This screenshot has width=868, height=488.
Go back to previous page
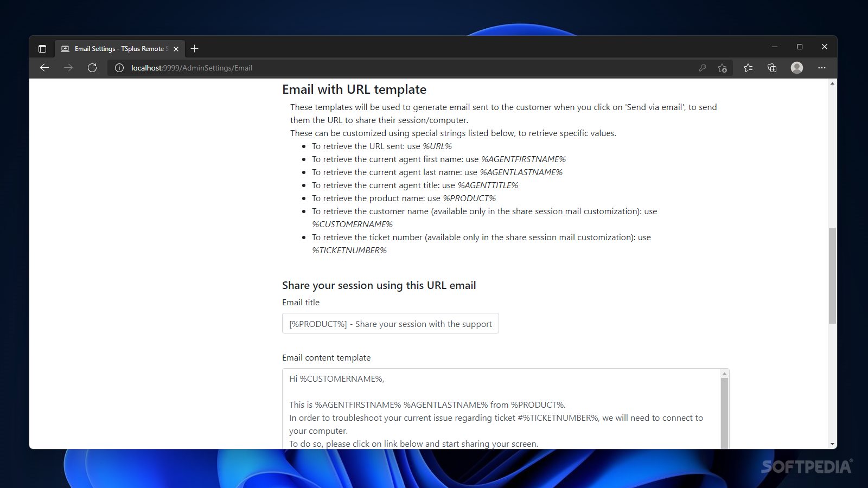(x=44, y=68)
